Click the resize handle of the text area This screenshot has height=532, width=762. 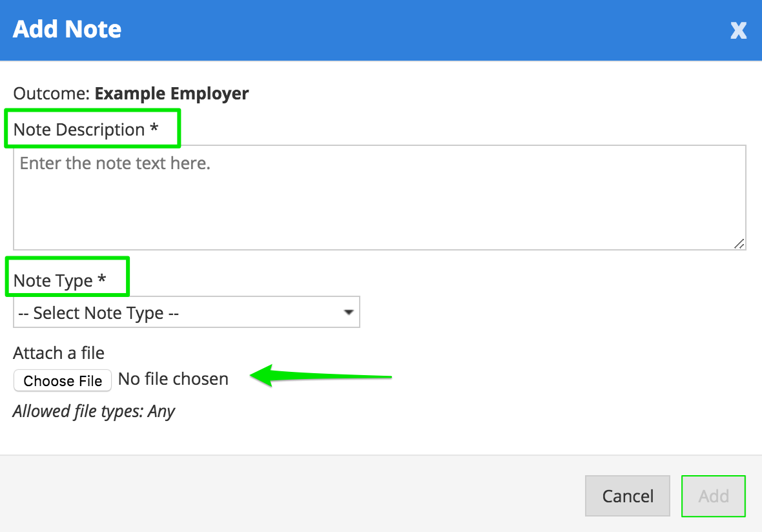click(739, 243)
